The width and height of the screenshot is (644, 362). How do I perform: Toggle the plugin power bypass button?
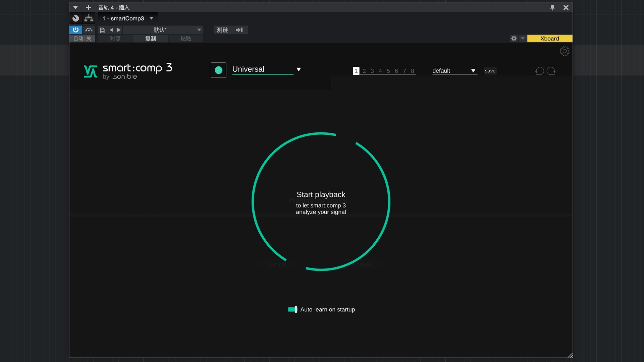(75, 30)
